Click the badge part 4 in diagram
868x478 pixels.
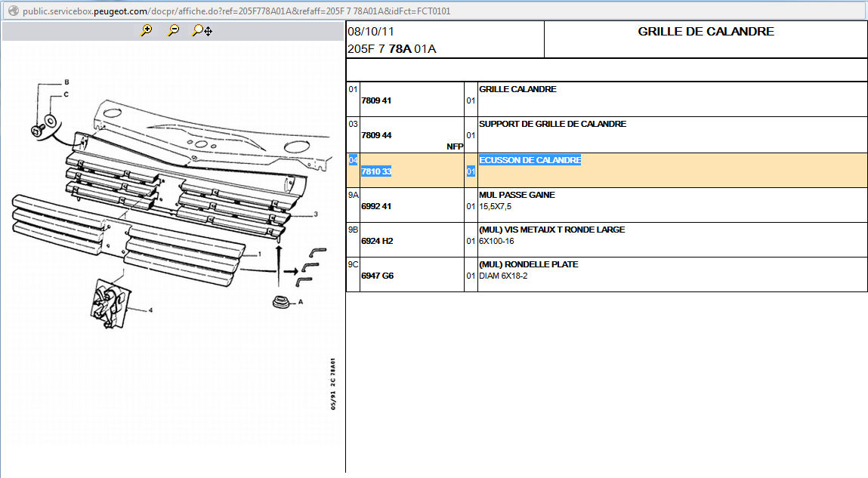coord(107,302)
